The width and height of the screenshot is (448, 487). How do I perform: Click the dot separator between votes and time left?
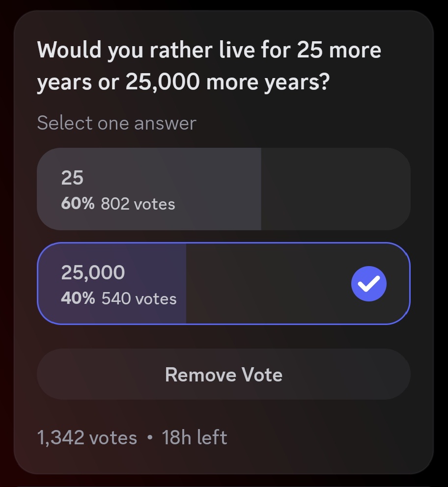[150, 437]
